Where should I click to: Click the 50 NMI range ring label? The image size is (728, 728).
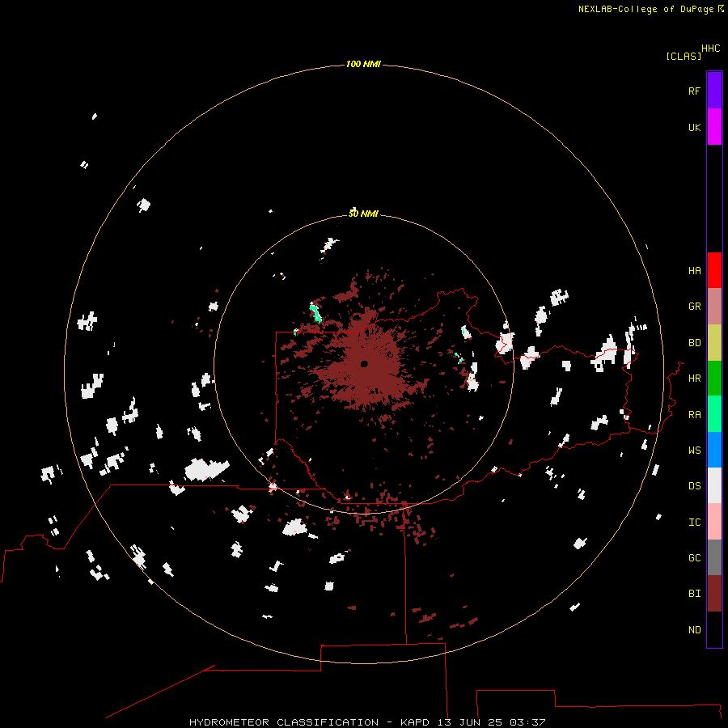(x=363, y=214)
